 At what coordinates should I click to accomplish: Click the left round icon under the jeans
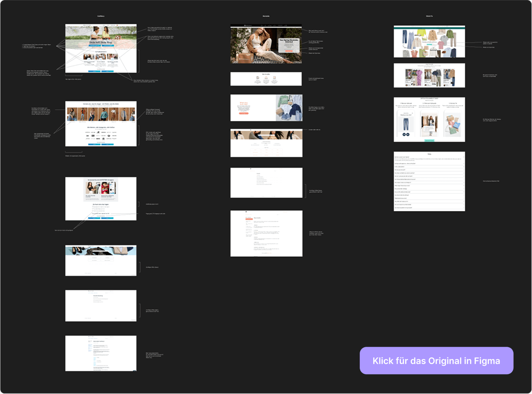point(404,134)
